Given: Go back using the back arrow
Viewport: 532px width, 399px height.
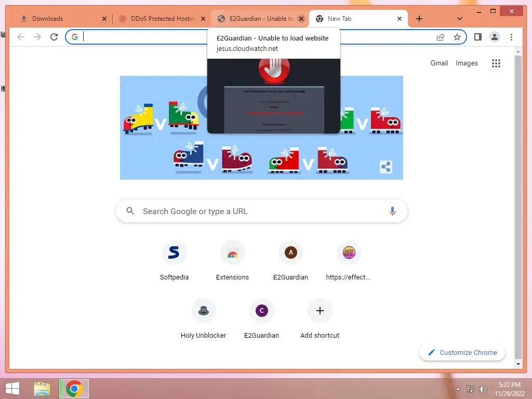Looking at the screenshot, I should tap(21, 37).
